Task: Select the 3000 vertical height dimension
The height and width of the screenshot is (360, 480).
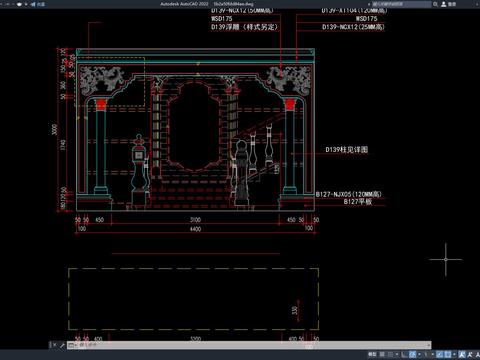Action: coord(55,129)
